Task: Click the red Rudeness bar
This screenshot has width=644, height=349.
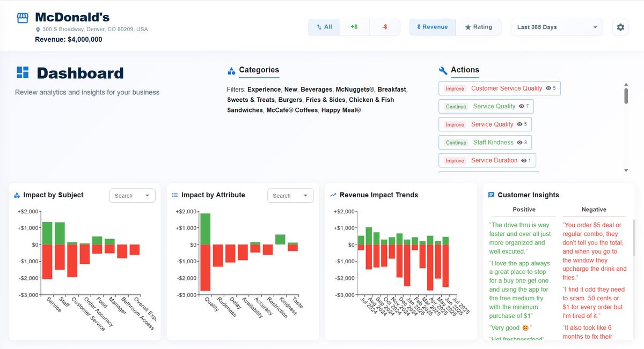Action: tap(217, 256)
